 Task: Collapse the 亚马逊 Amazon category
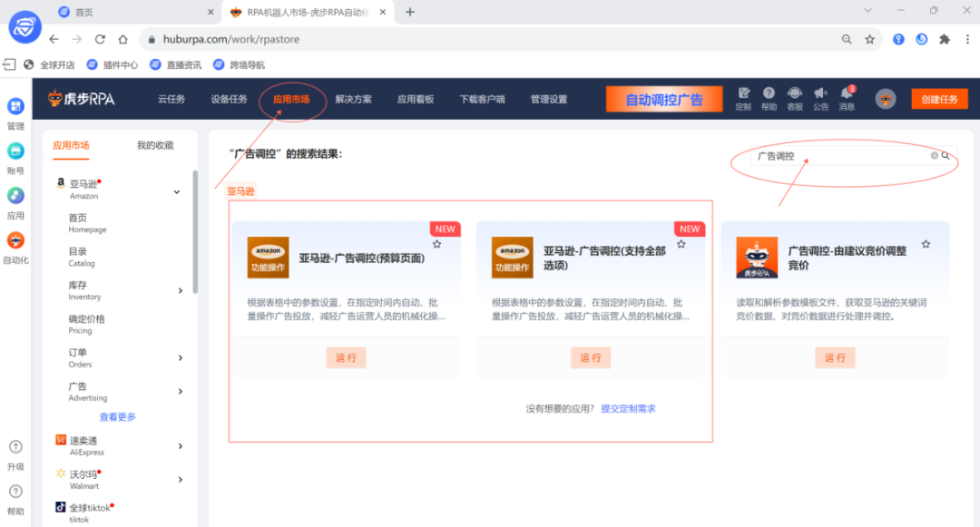point(177,191)
